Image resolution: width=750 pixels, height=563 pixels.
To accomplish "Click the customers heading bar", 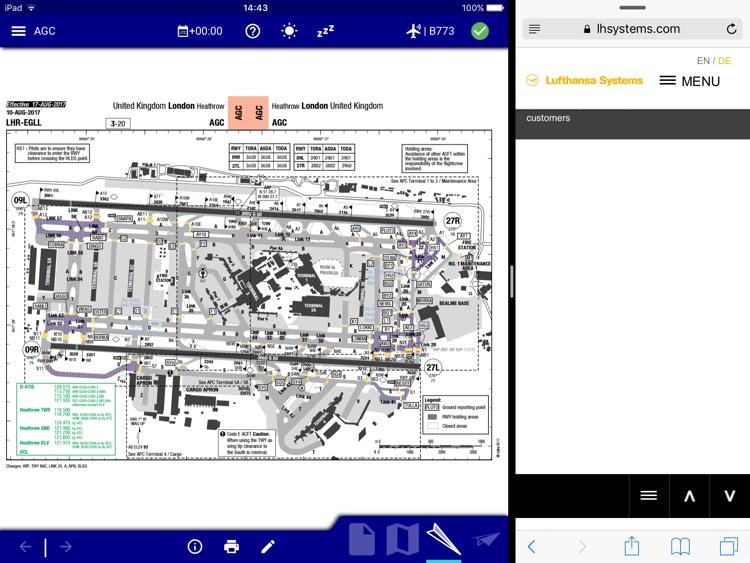I will point(632,123).
